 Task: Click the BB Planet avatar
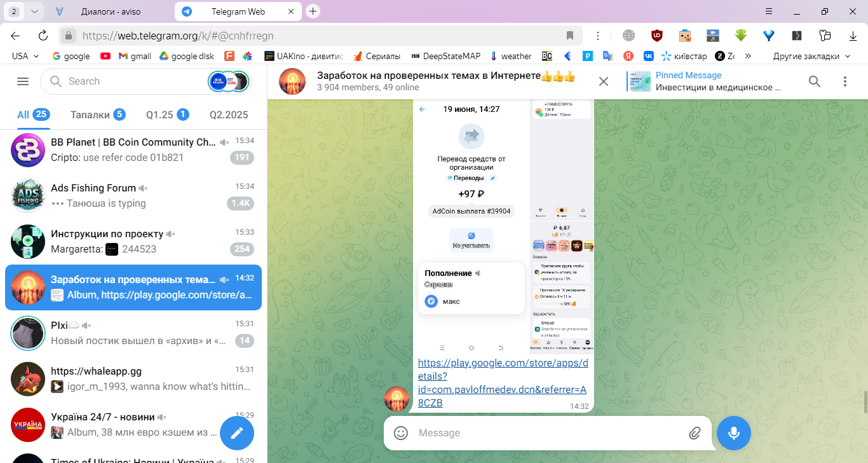(x=28, y=150)
